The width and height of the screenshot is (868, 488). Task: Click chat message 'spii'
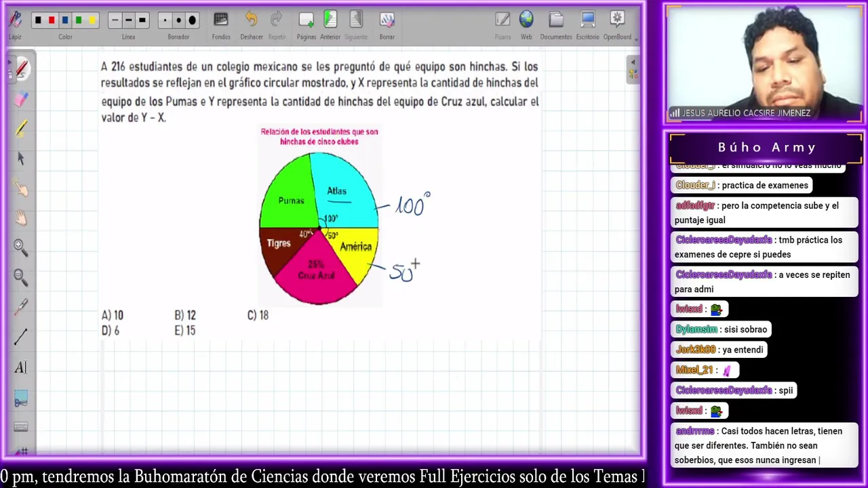tap(785, 390)
